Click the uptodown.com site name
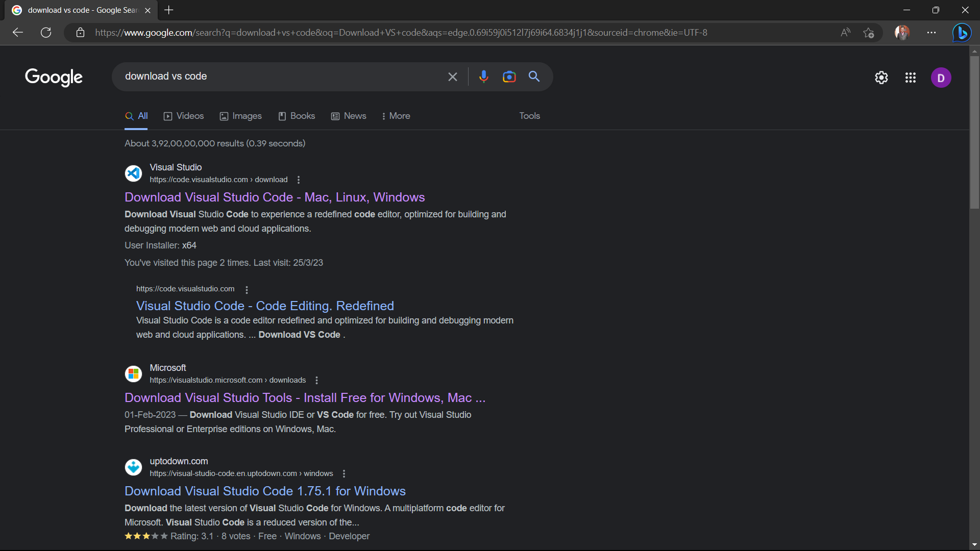980x551 pixels. click(179, 461)
